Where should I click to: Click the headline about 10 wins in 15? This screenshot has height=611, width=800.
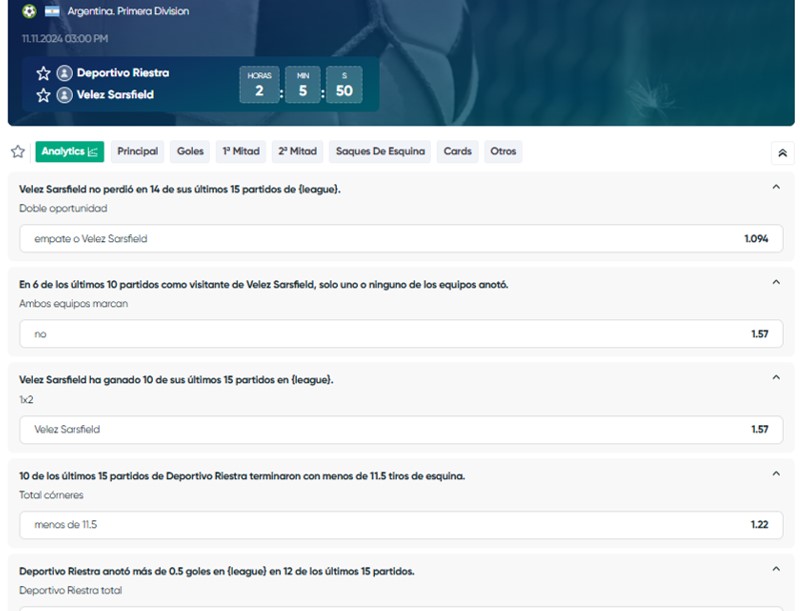click(x=176, y=380)
